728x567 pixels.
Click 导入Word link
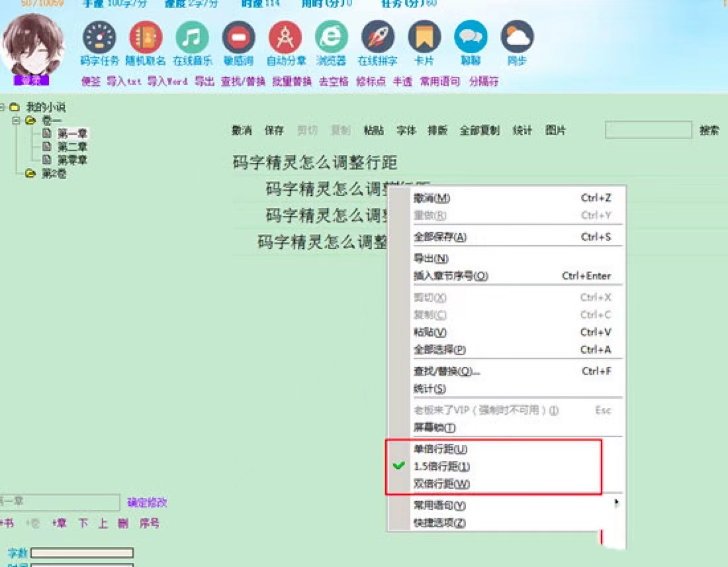click(167, 81)
